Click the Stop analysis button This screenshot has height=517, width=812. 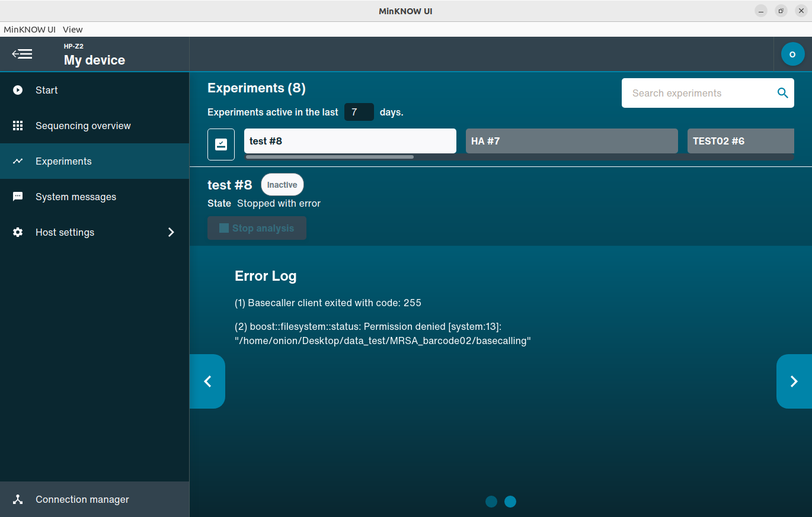257,228
